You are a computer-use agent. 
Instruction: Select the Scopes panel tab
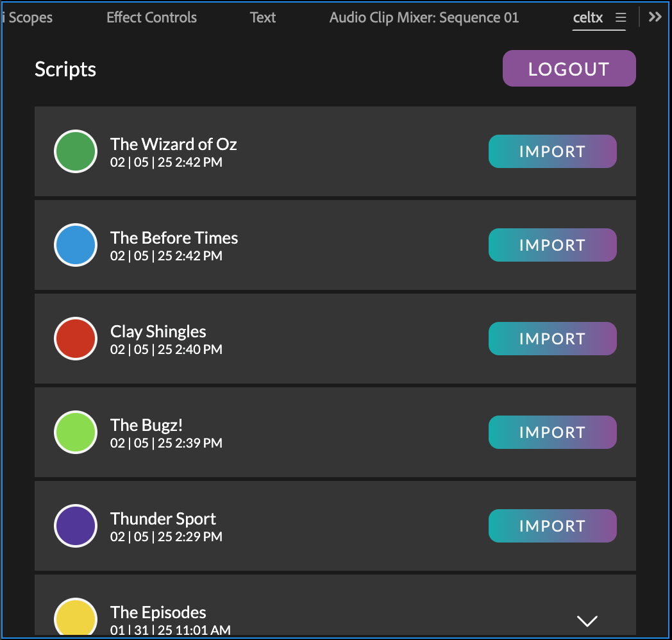(28, 17)
